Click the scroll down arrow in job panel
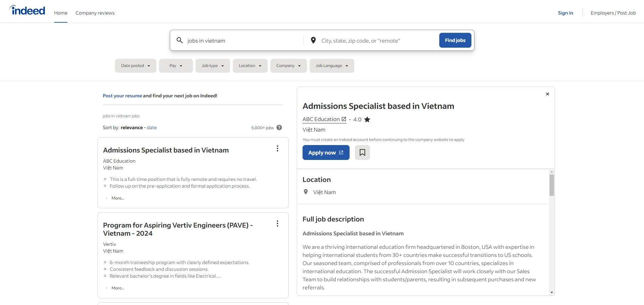 tap(552, 292)
